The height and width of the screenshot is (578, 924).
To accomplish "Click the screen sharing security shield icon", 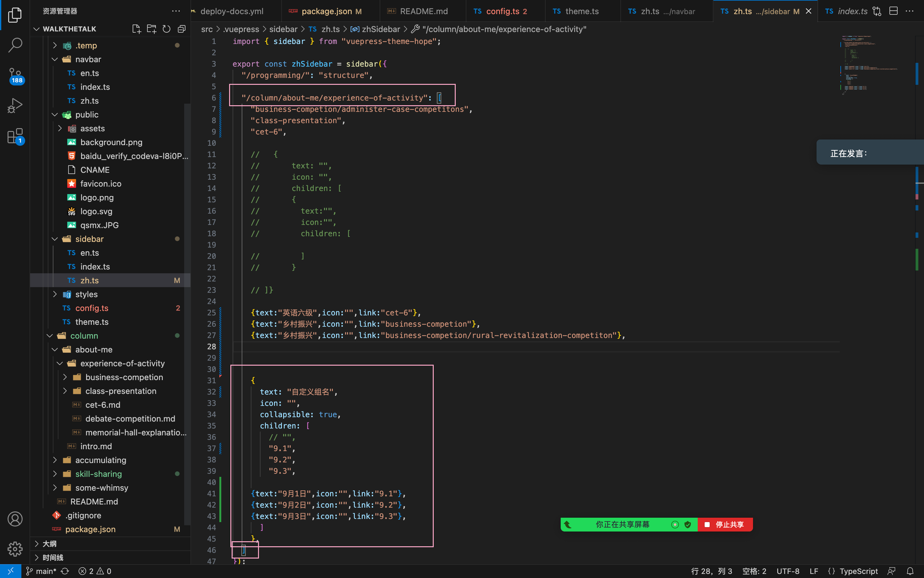I will click(688, 525).
